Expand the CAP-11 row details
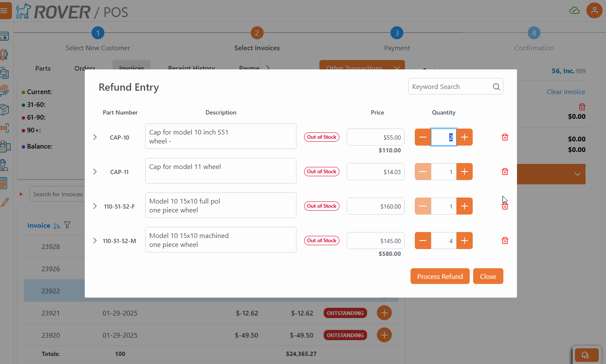The image size is (606, 364). pyautogui.click(x=95, y=172)
